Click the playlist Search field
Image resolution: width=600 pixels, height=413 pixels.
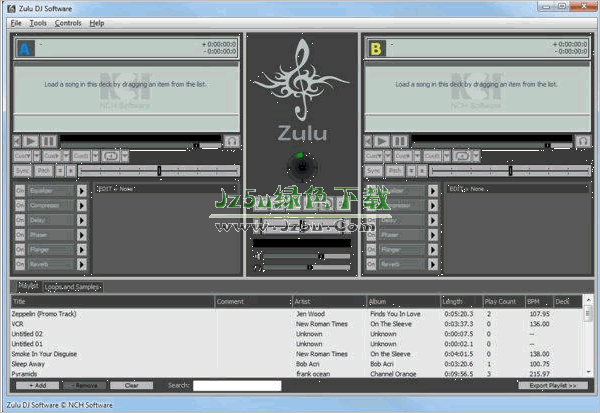click(x=237, y=385)
